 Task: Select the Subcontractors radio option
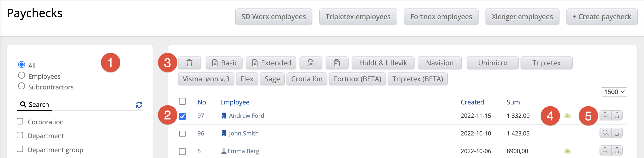[x=22, y=86]
